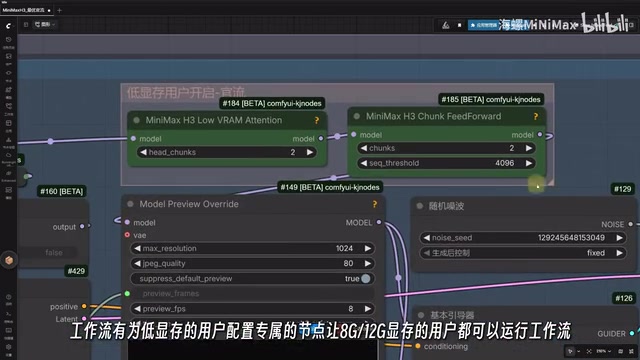Image resolution: width=640 pixels, height=360 pixels.
Task: Click the noise_seed value field
Action: 523,238
